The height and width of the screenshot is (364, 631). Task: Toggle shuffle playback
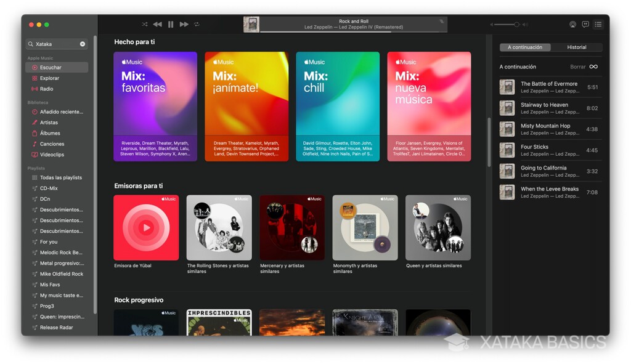tap(144, 24)
